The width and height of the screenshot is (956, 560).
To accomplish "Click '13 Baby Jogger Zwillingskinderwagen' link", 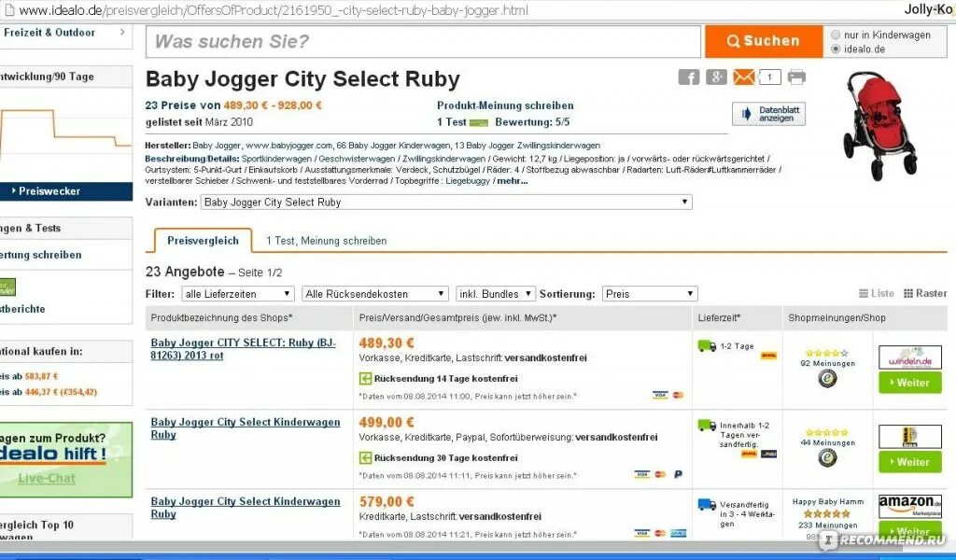I will click(527, 145).
